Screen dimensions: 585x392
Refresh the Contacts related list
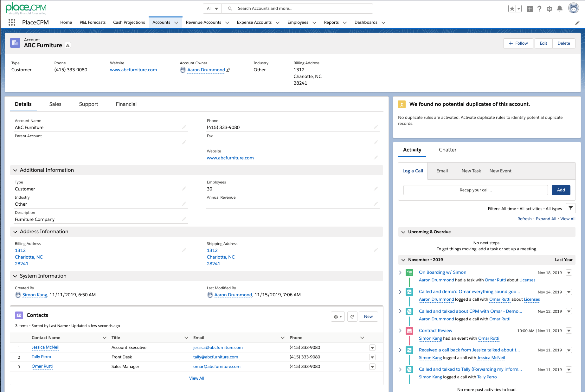click(x=352, y=317)
